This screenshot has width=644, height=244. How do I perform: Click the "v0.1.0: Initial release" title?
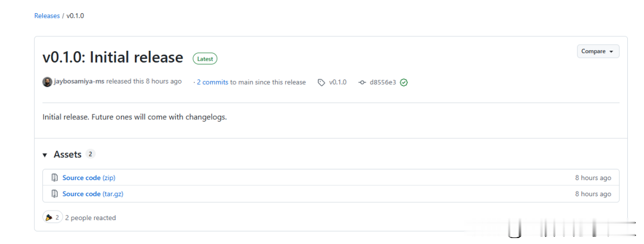coord(113,57)
